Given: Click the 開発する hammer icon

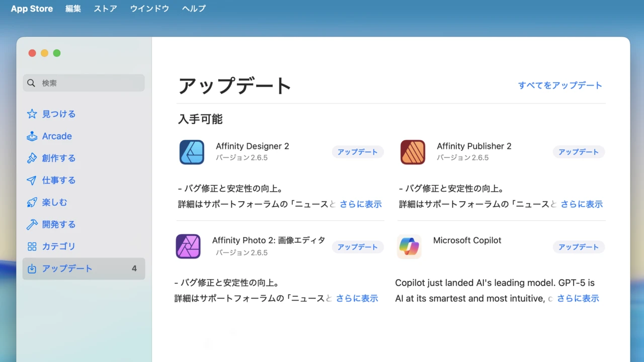Looking at the screenshot, I should [x=32, y=225].
